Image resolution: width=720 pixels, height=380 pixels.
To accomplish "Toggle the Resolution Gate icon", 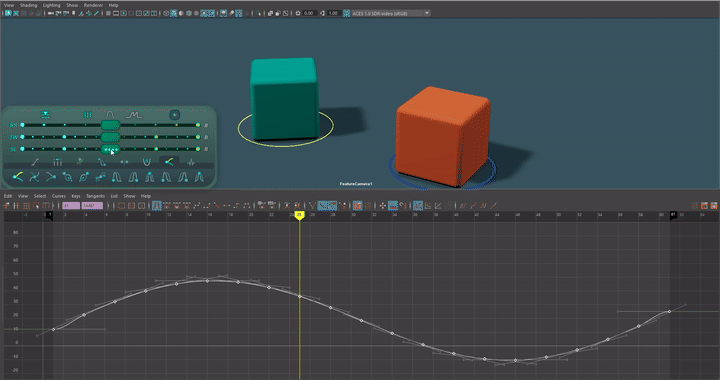I will (x=124, y=13).
